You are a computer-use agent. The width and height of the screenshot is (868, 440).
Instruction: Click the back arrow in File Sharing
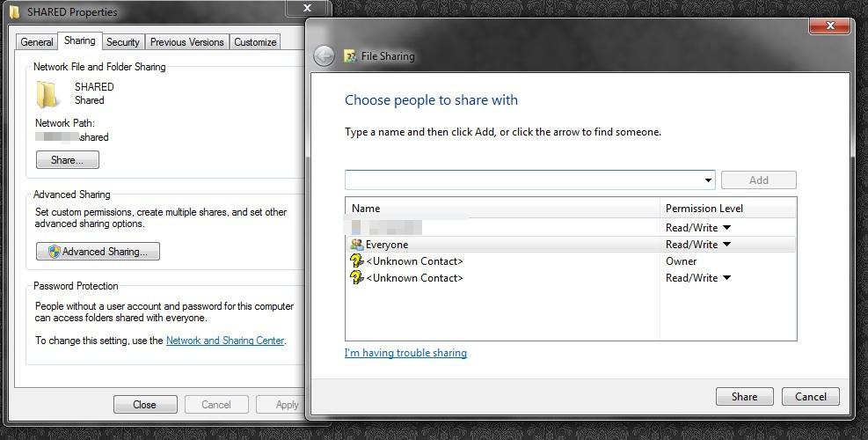324,56
